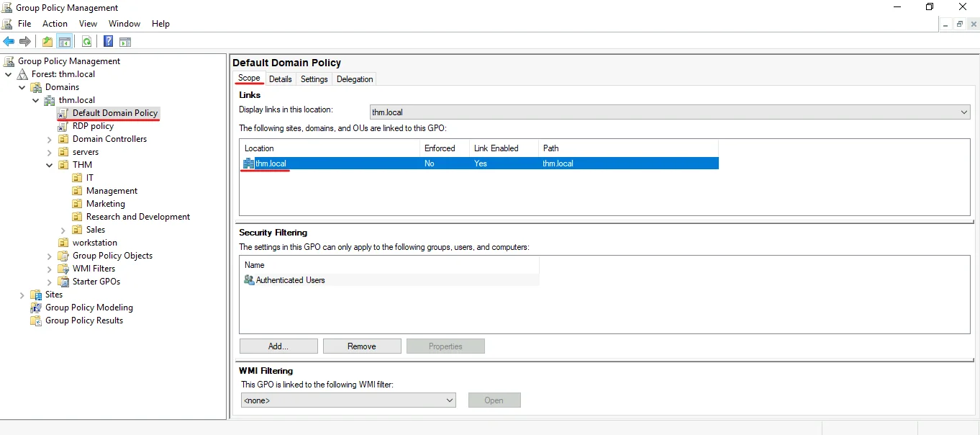Switch to the Delegation tab
The image size is (980, 435).
355,79
